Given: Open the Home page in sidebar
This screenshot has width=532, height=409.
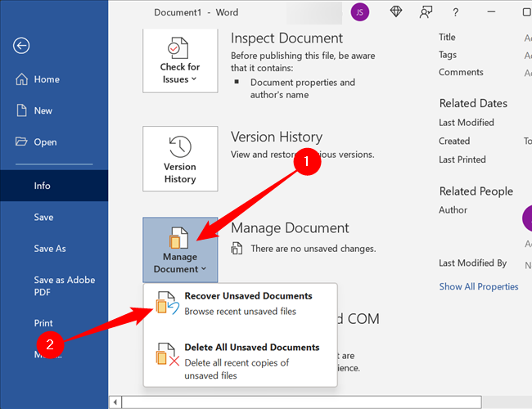Looking at the screenshot, I should click(x=54, y=79).
